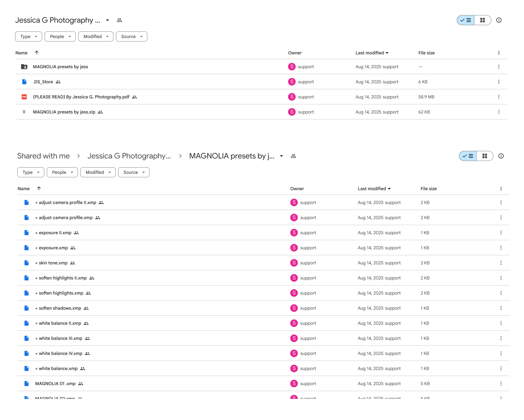
Task: Open Type filter in top panel
Action: [29, 36]
